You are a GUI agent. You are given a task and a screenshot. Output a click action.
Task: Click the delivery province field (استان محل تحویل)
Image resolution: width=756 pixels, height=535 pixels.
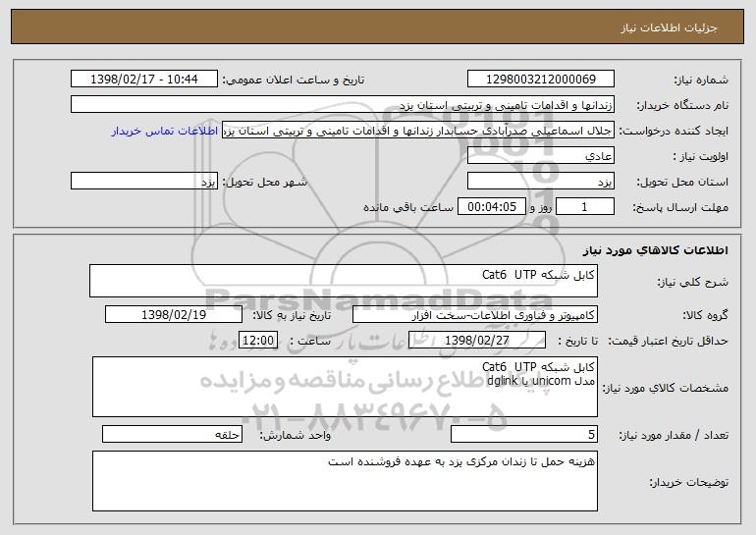[x=540, y=182]
